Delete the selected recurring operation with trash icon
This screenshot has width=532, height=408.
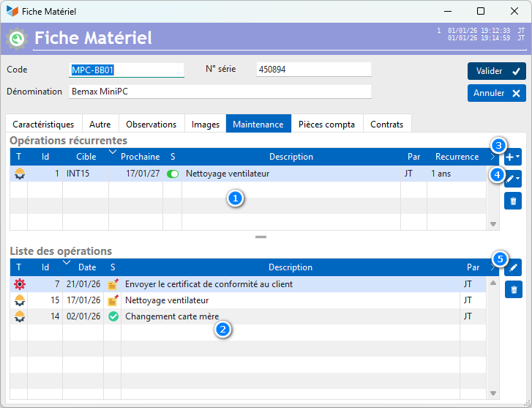pyautogui.click(x=513, y=200)
